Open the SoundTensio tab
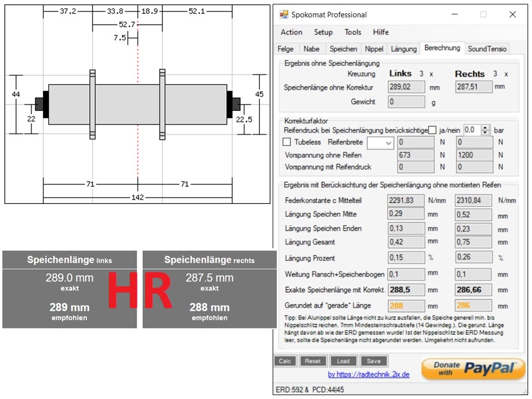The image size is (532, 399). [487, 49]
